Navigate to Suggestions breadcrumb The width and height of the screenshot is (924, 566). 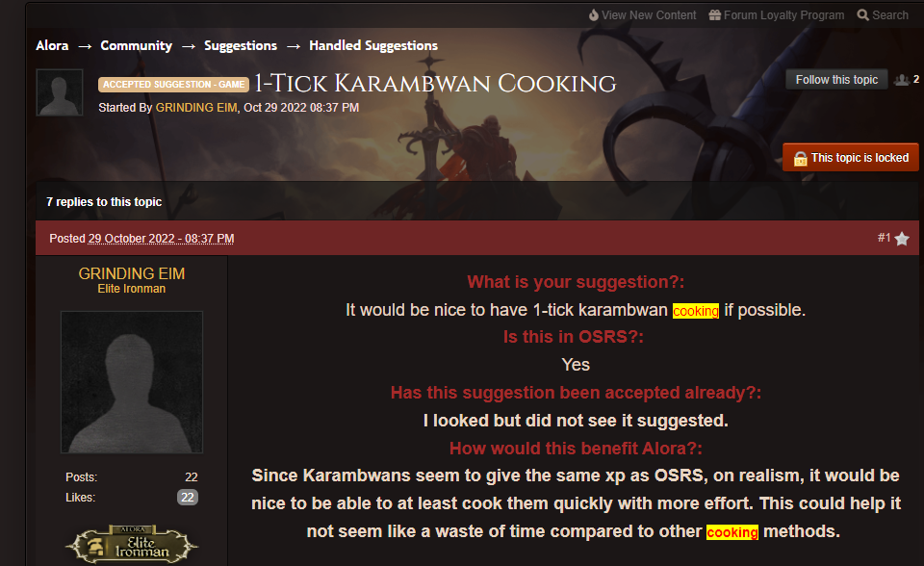click(241, 45)
